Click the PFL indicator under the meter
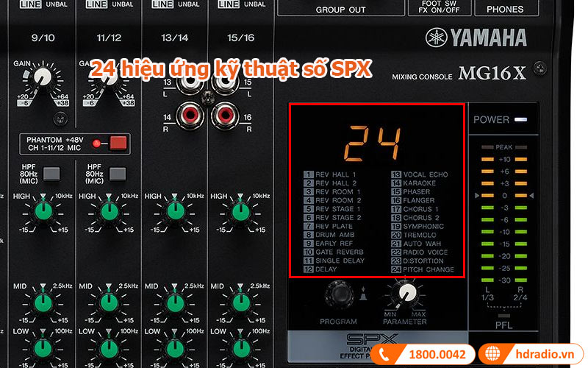588x368 pixels. (503, 316)
